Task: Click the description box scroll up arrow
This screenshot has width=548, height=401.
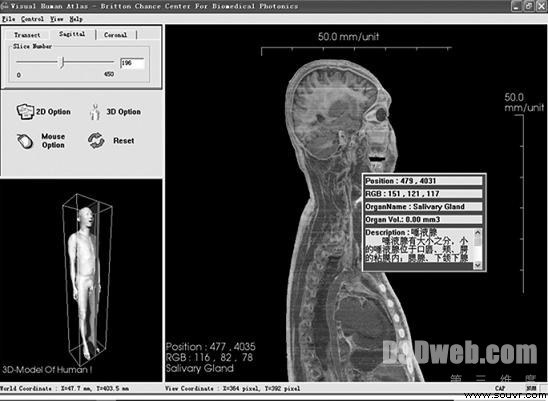Action: tap(477, 232)
